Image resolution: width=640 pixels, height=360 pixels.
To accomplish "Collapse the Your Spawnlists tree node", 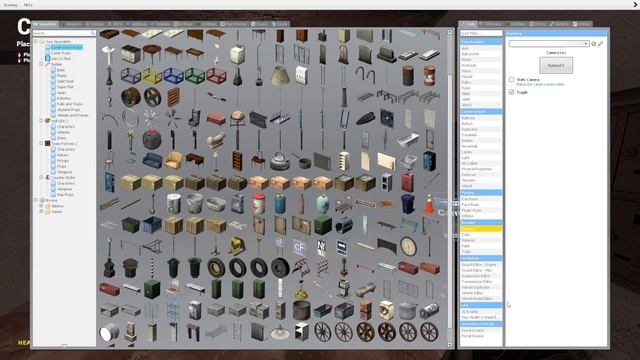I will coord(36,42).
